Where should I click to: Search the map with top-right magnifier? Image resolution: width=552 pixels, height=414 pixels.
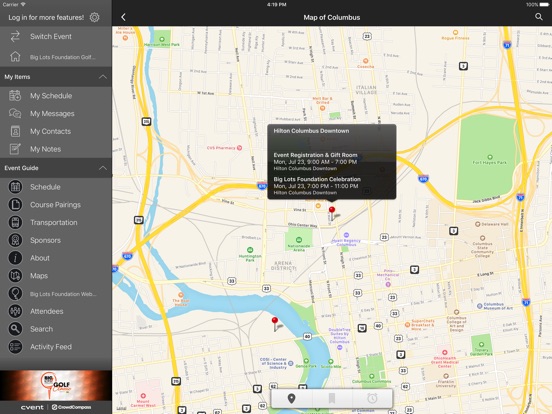pyautogui.click(x=539, y=17)
